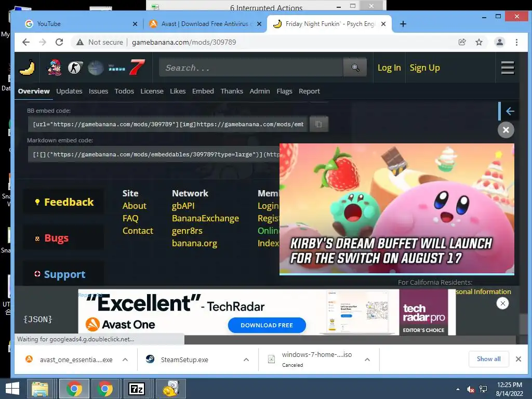
Task: Open the Thanks section tab
Action: click(x=232, y=91)
